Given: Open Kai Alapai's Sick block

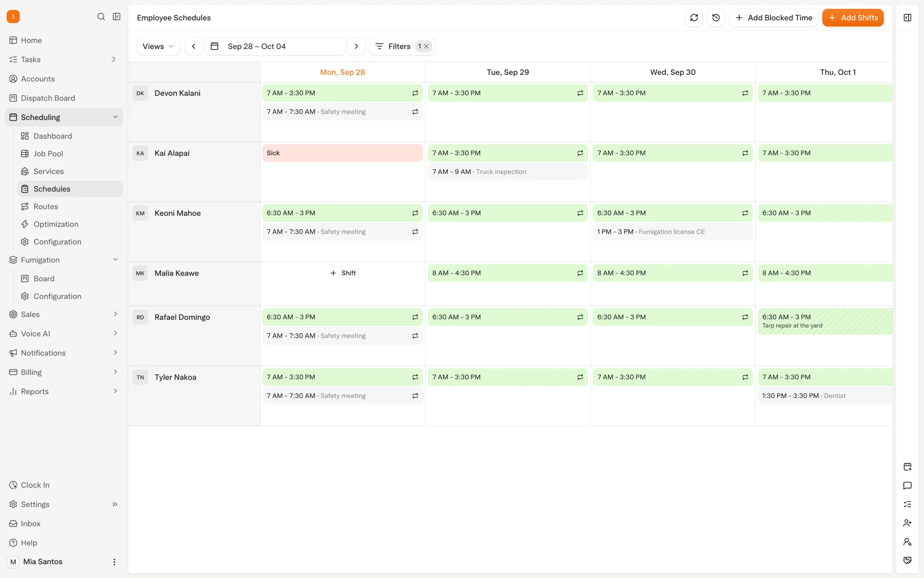Looking at the screenshot, I should click(342, 153).
